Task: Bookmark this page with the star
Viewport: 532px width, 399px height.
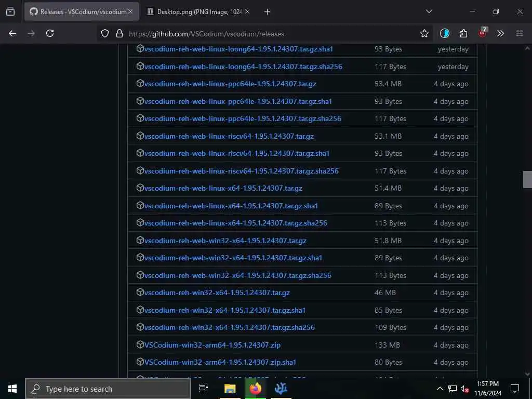Action: tap(424, 33)
